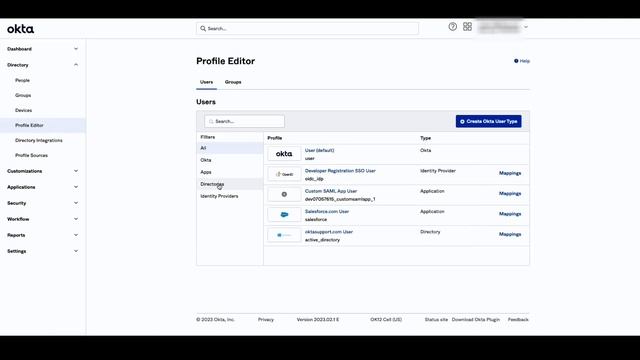Open Mappings for oktasupport.com User
This screenshot has height=360, width=640.
click(x=510, y=234)
